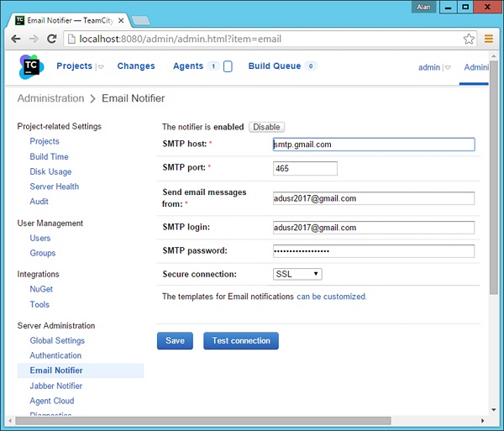Open Disk Usage in sidebar
Viewport: 504px width, 431px height.
[50, 171]
